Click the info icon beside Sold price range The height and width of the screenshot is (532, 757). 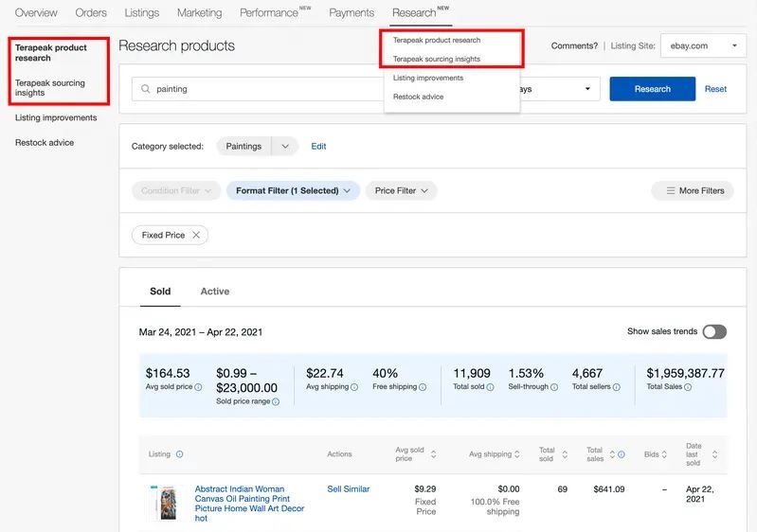coord(276,401)
